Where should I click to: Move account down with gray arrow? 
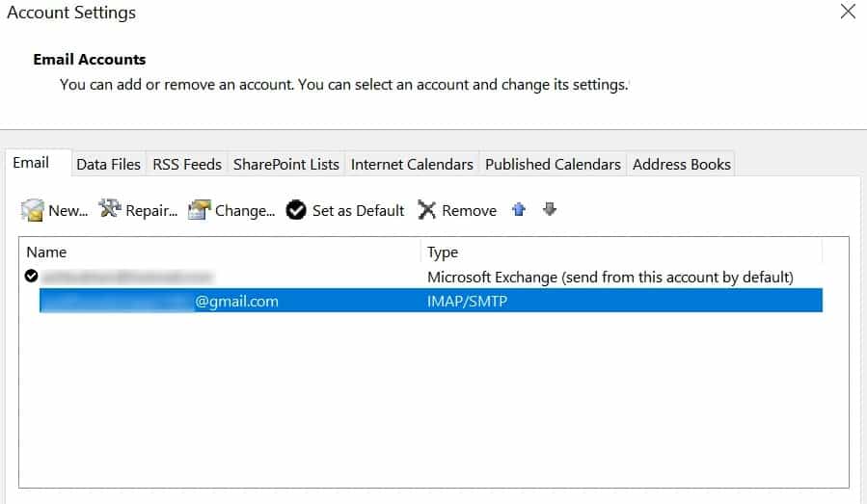(x=549, y=209)
